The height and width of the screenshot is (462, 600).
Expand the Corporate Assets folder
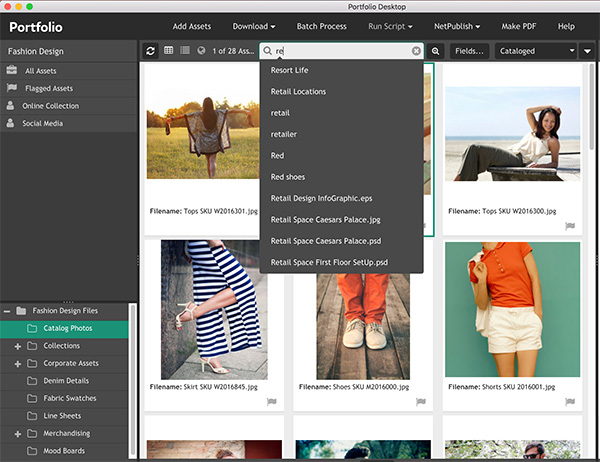[x=18, y=364]
